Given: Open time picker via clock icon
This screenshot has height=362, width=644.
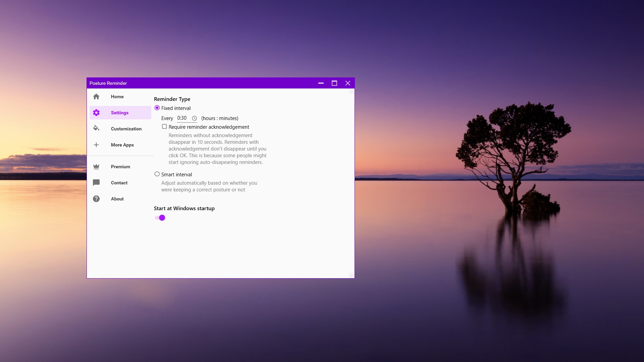Looking at the screenshot, I should click(x=194, y=118).
